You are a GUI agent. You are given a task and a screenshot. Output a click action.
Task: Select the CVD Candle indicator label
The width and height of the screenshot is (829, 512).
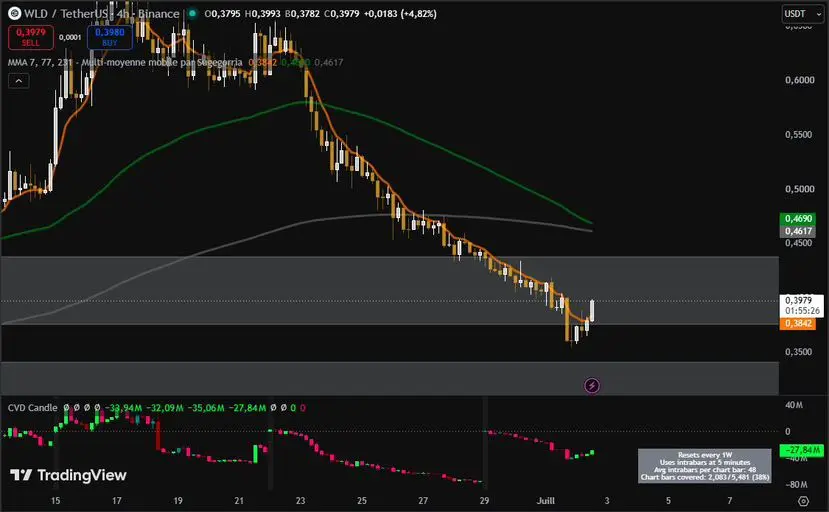point(32,408)
